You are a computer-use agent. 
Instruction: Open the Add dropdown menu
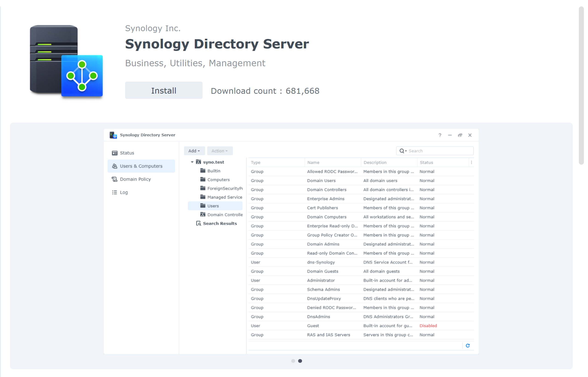(x=194, y=151)
